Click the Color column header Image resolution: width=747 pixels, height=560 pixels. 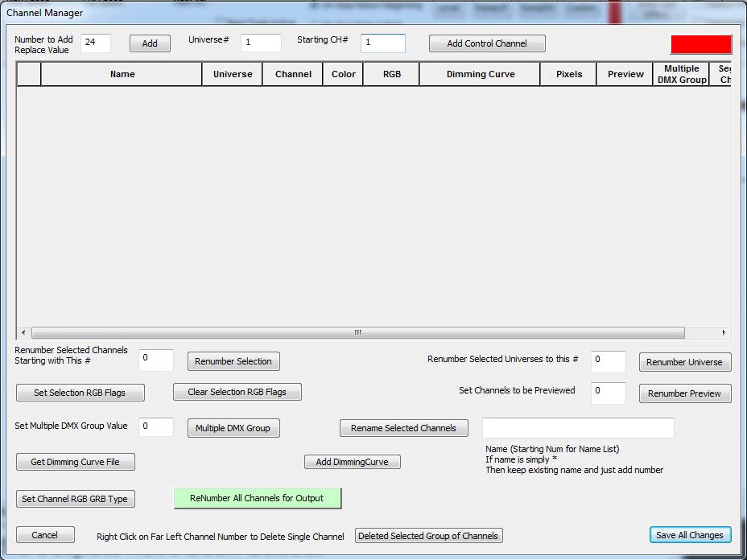click(344, 74)
